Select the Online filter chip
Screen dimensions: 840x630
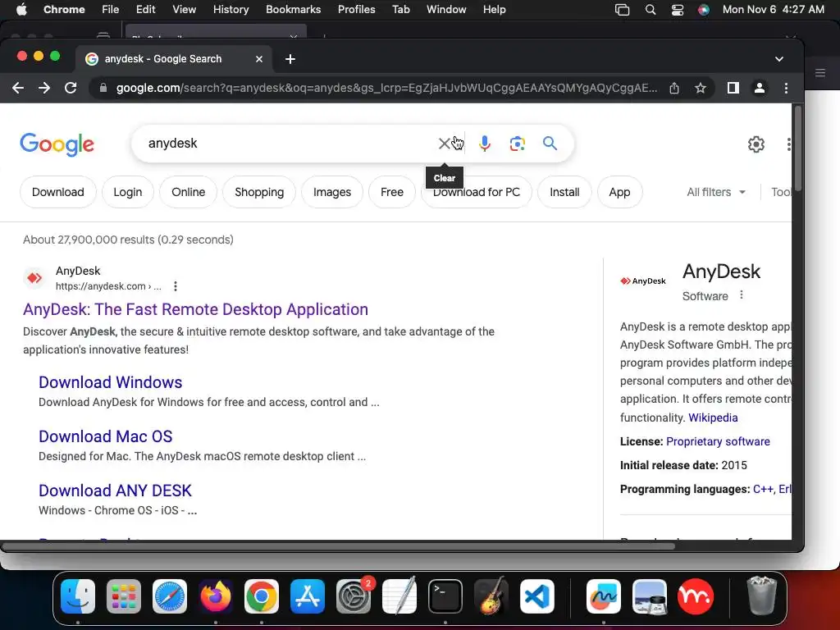pos(188,192)
